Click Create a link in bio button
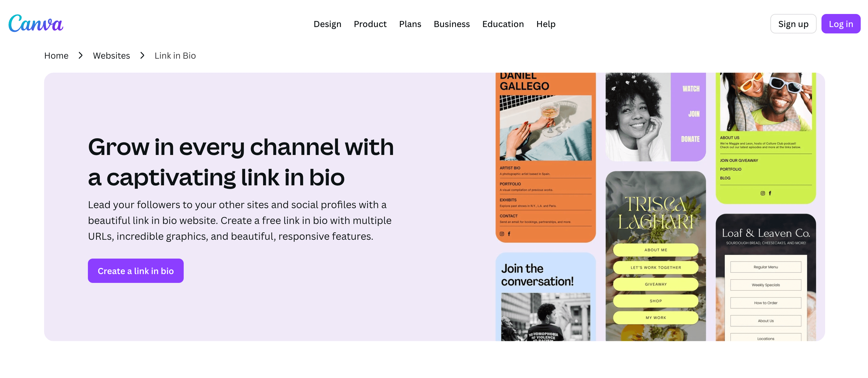The height and width of the screenshot is (378, 868). click(135, 271)
